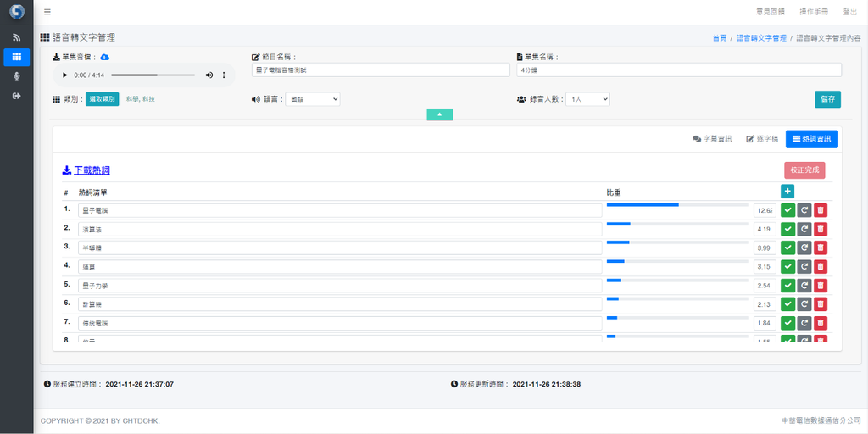Image resolution: width=868 pixels, height=434 pixels.
Task: Reset hot word row 7
Action: click(804, 323)
